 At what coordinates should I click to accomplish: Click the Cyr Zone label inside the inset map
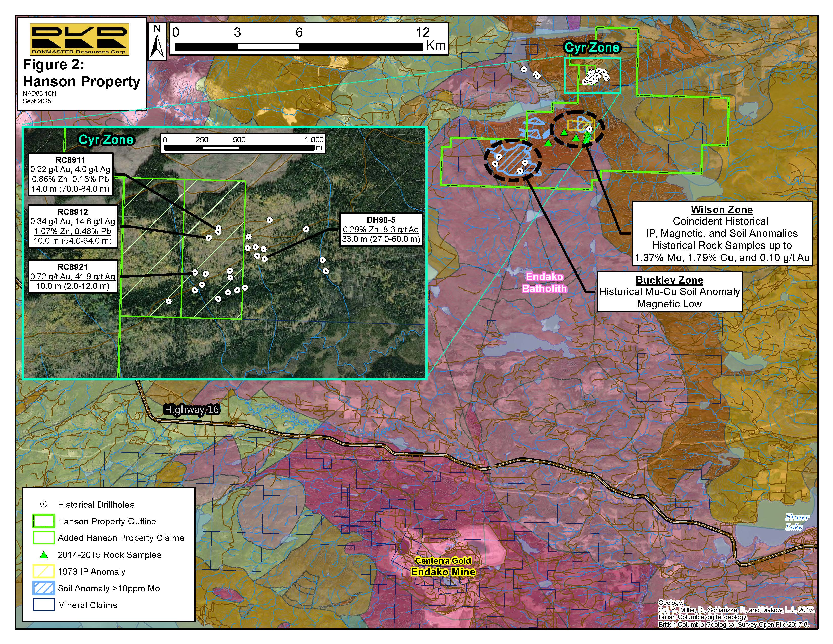[106, 140]
